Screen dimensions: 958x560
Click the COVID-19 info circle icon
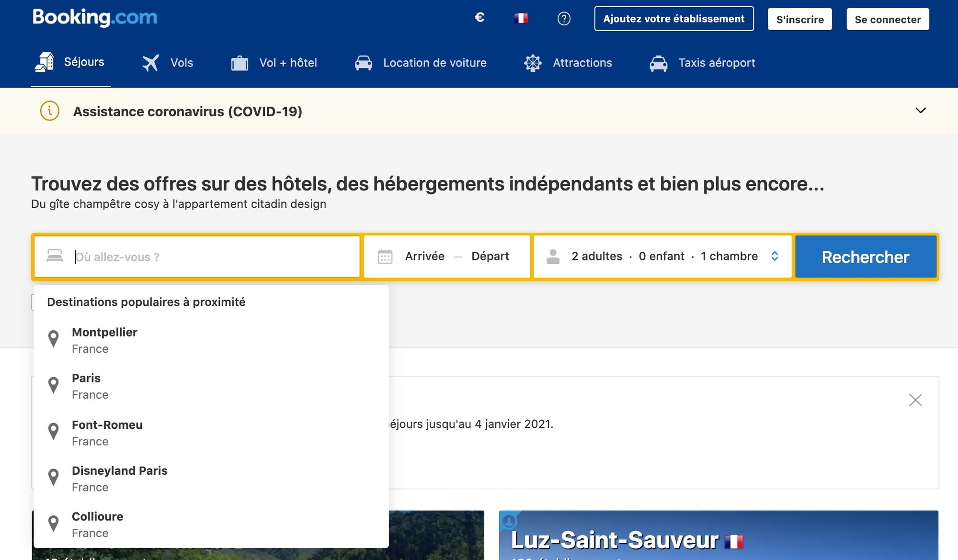(x=50, y=111)
